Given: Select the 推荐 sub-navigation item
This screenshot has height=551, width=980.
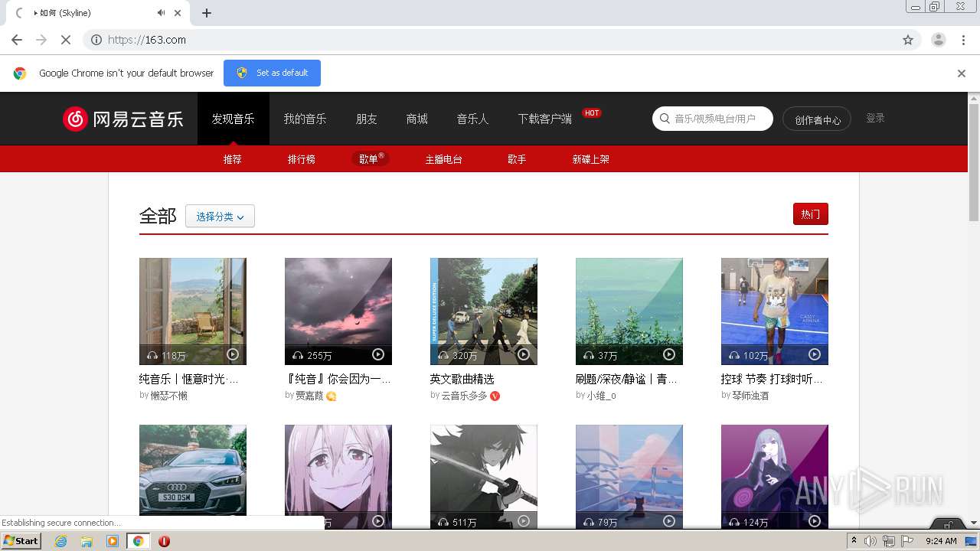Looking at the screenshot, I should pyautogui.click(x=233, y=159).
